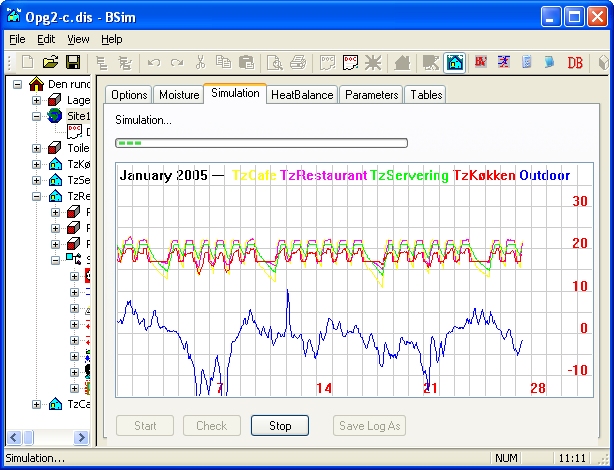Click the TzRestaurant legend label

[x=323, y=175]
